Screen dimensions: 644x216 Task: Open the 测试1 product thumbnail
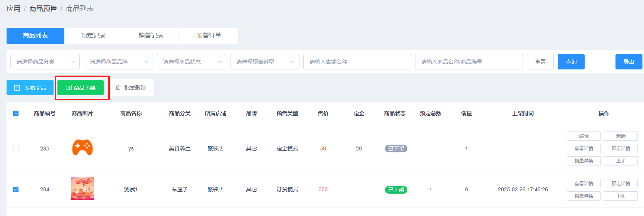point(82,188)
